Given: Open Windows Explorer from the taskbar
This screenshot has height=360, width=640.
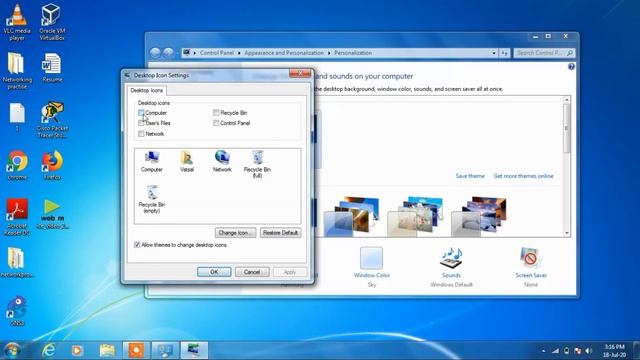Looking at the screenshot, I should [x=107, y=350].
